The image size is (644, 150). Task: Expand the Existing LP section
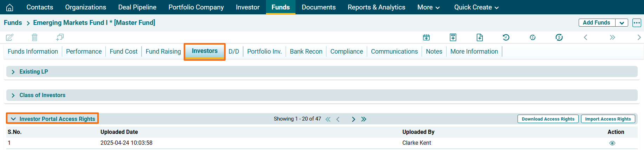13,72
